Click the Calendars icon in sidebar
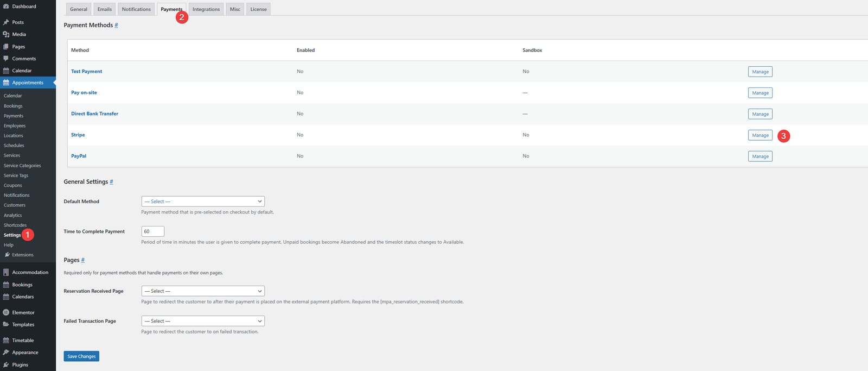This screenshot has width=868, height=371. pos(6,297)
